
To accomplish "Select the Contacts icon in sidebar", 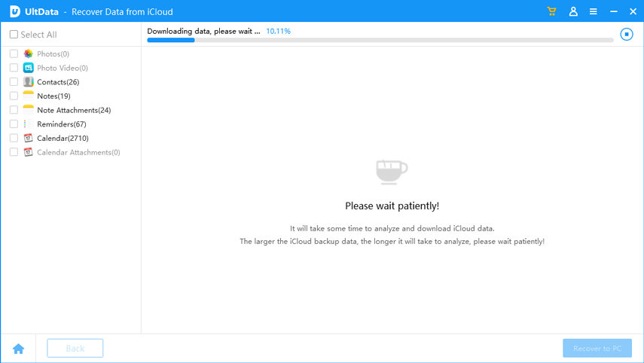I will point(29,82).
